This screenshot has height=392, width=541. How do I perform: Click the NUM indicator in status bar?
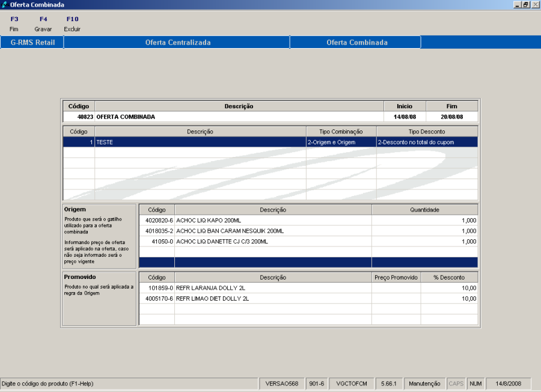point(475,384)
